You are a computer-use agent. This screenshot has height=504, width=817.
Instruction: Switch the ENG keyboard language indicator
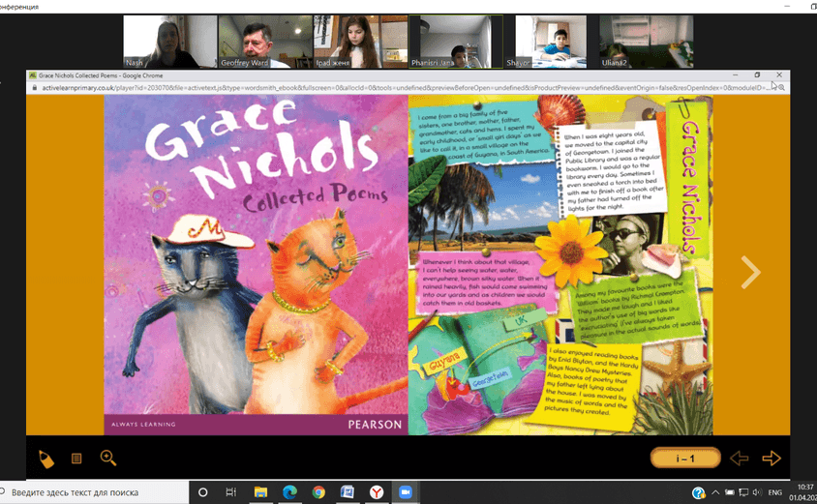(774, 492)
